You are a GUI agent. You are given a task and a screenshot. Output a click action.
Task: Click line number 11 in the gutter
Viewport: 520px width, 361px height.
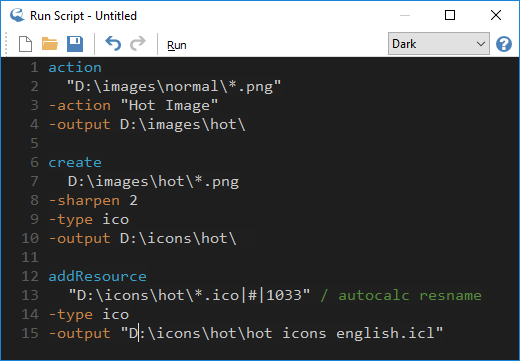(x=30, y=257)
